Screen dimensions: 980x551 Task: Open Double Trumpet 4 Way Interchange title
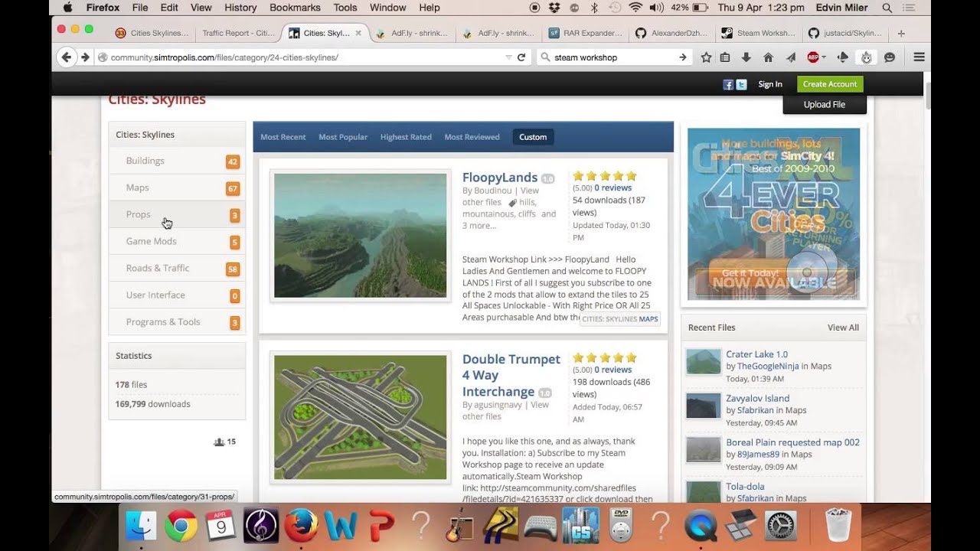(511, 375)
